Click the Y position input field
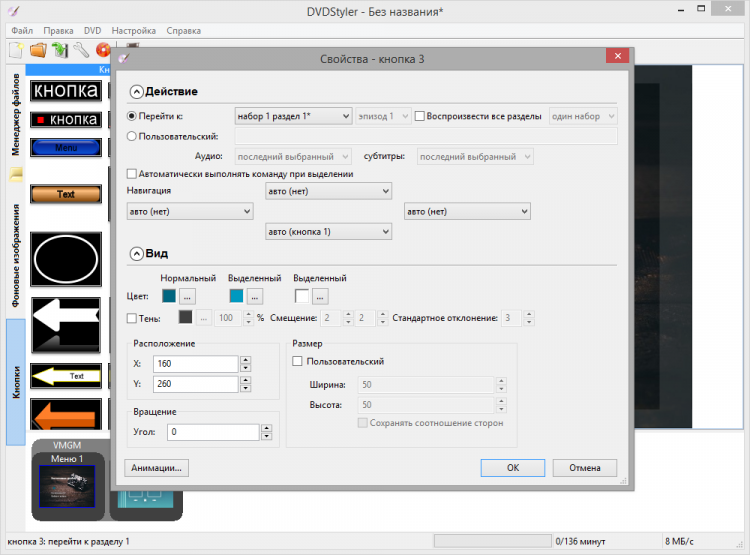 [x=195, y=384]
